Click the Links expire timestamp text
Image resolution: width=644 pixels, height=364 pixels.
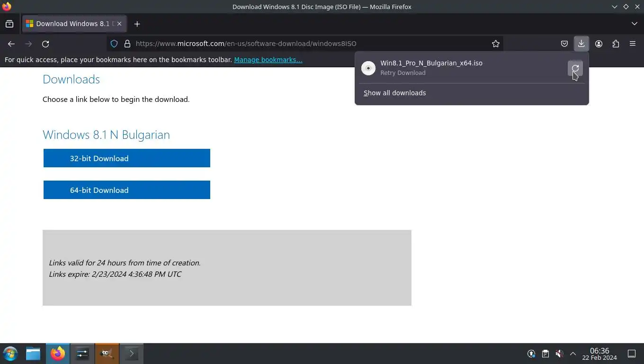click(115, 274)
